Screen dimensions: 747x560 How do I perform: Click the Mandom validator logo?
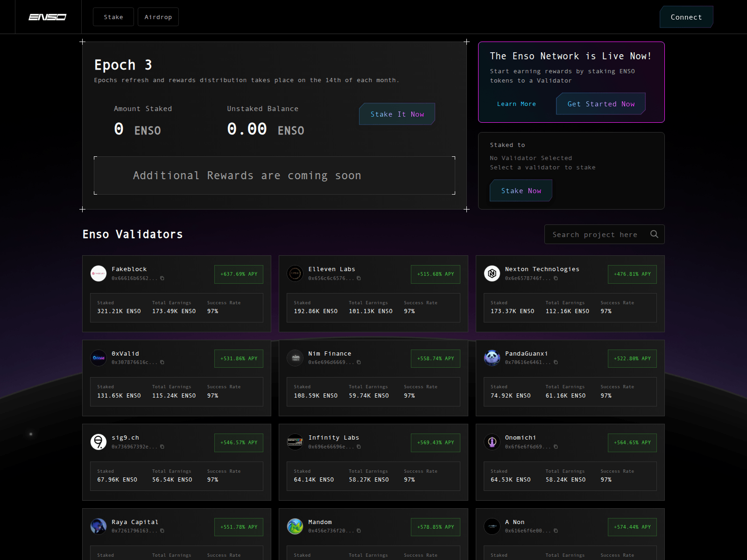(295, 526)
